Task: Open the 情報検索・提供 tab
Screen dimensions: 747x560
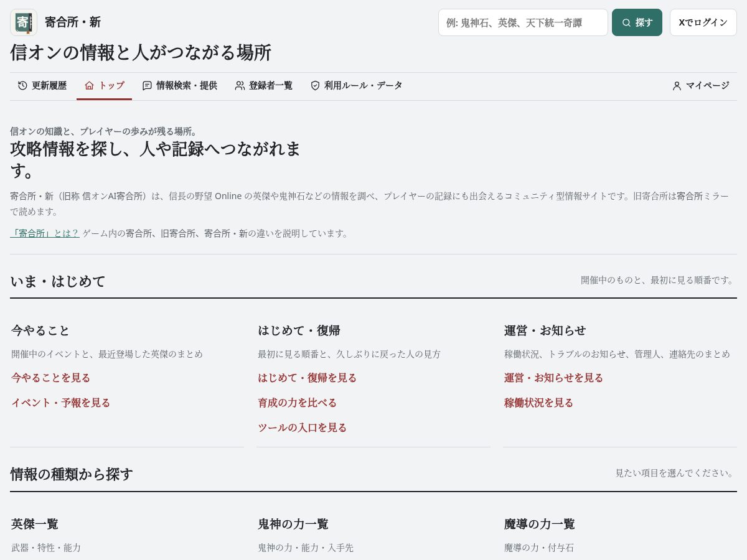Action: tap(179, 86)
